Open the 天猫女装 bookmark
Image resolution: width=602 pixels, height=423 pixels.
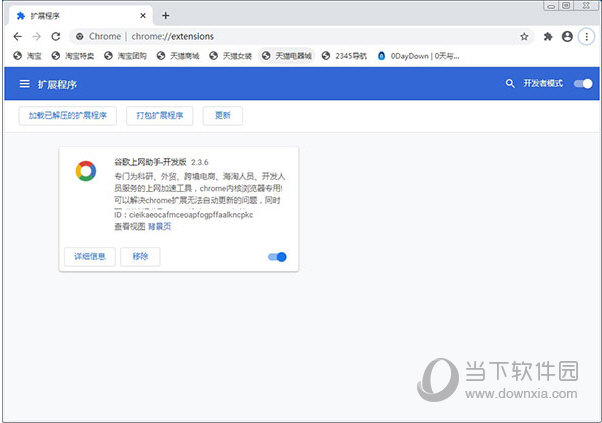point(230,56)
